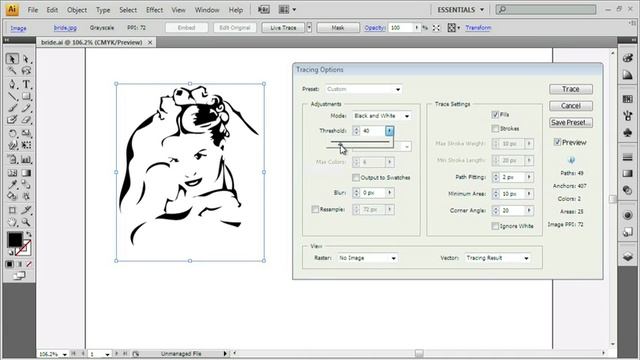
Task: Select the Direct Selection tool
Action: tap(26, 59)
